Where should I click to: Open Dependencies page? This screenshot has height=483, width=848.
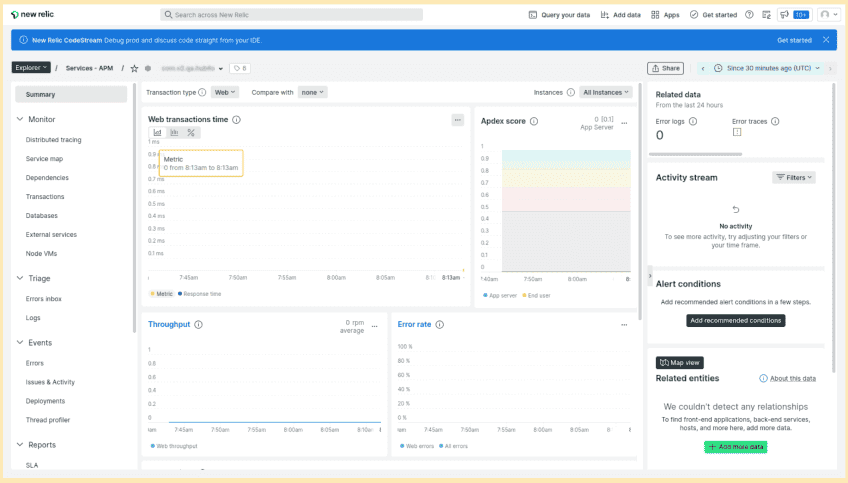click(47, 177)
